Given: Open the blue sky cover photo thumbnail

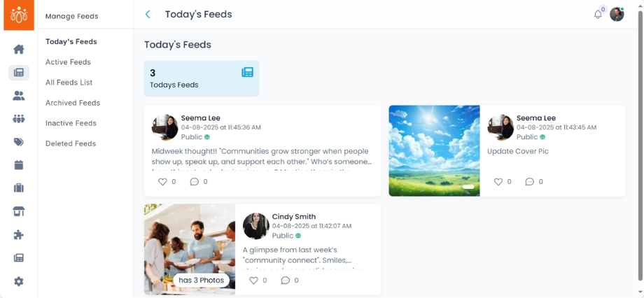Looking at the screenshot, I should (434, 150).
